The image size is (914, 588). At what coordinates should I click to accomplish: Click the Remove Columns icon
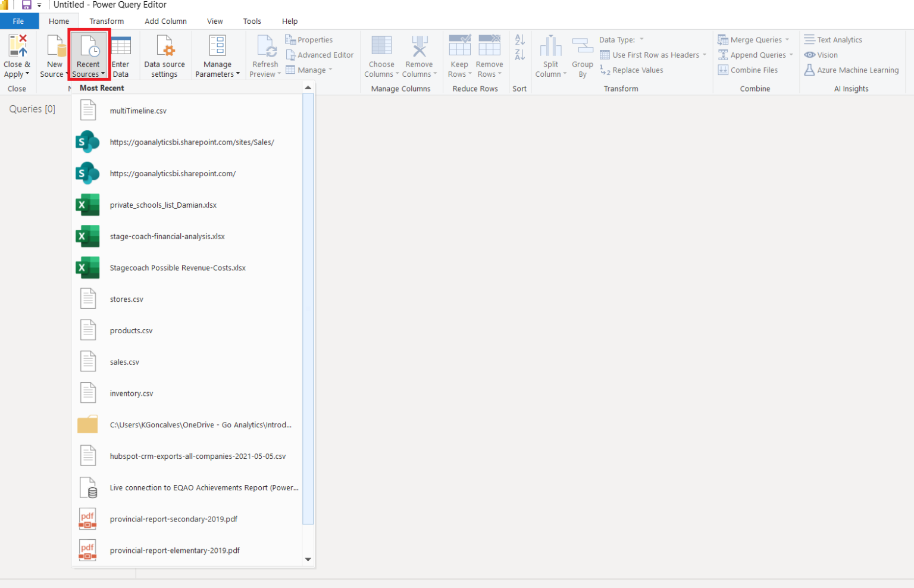click(x=420, y=46)
